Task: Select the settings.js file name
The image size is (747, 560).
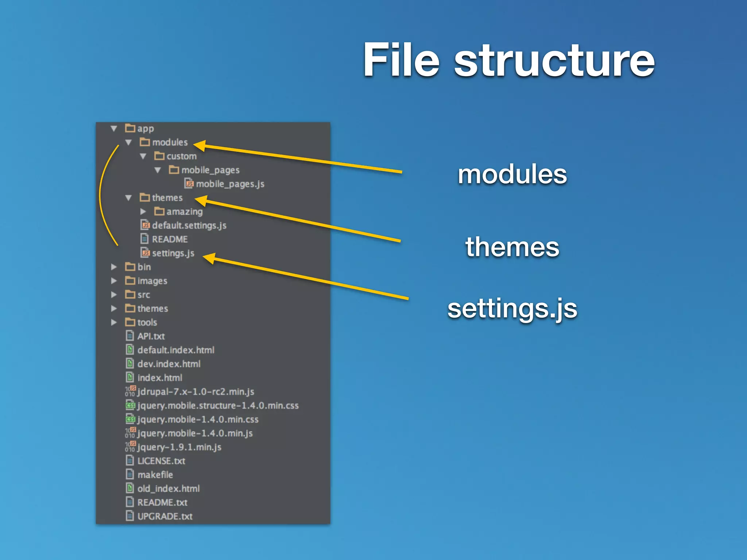Action: pos(173,253)
